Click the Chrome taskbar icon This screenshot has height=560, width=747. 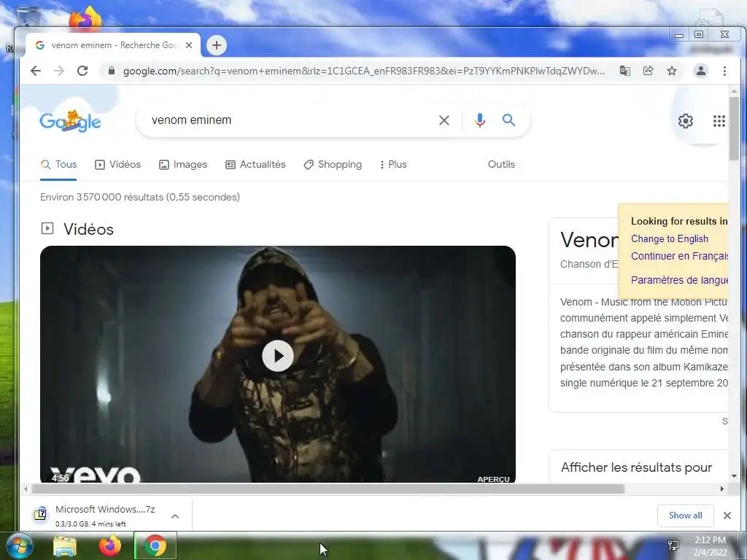pyautogui.click(x=155, y=545)
